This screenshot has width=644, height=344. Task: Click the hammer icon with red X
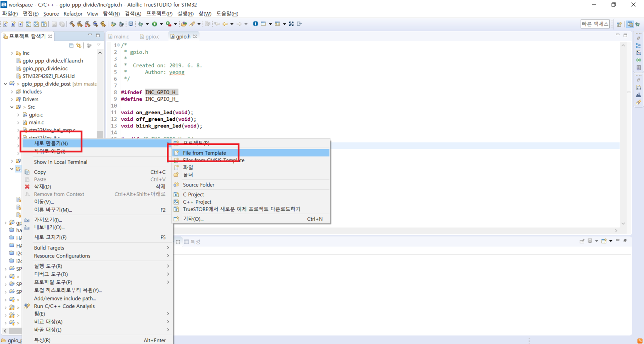coord(88,24)
